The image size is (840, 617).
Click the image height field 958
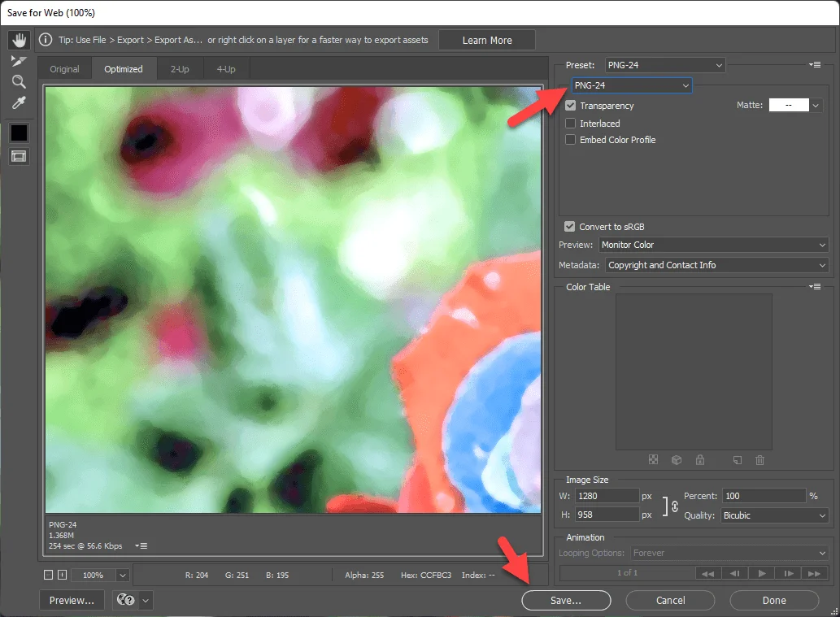pos(607,515)
